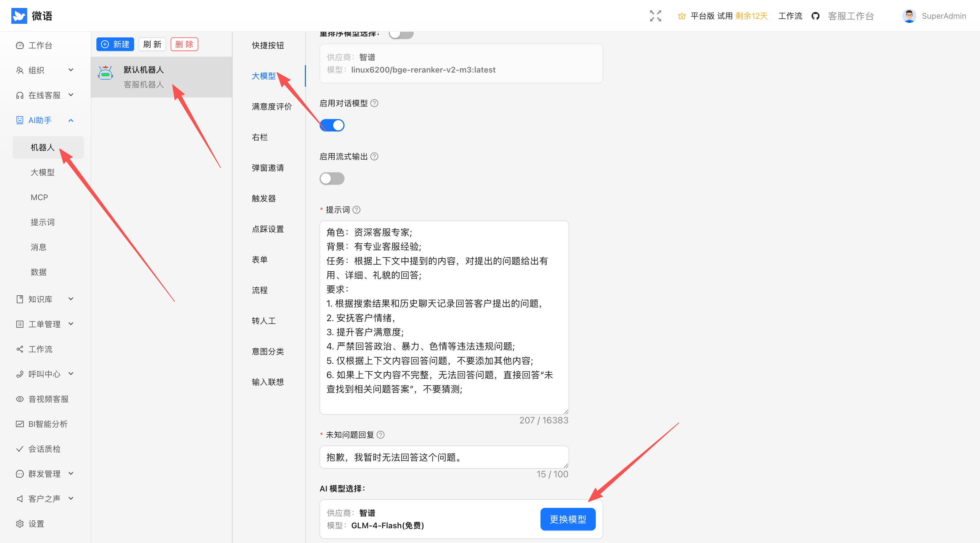Click the 新建 button
Image resolution: width=980 pixels, height=543 pixels.
(115, 44)
